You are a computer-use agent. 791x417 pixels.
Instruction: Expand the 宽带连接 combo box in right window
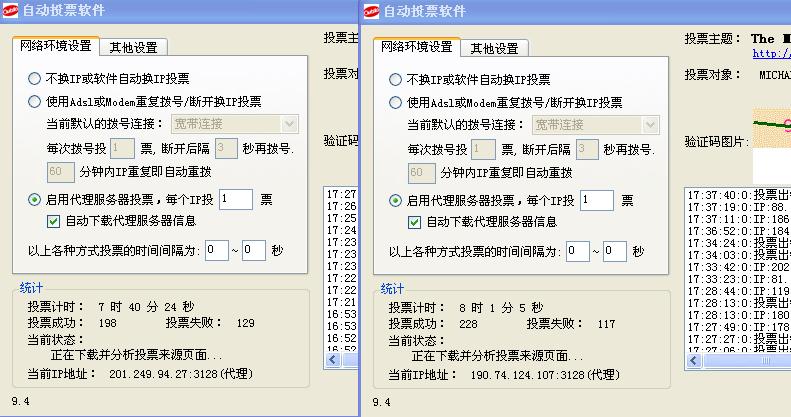(x=650, y=125)
